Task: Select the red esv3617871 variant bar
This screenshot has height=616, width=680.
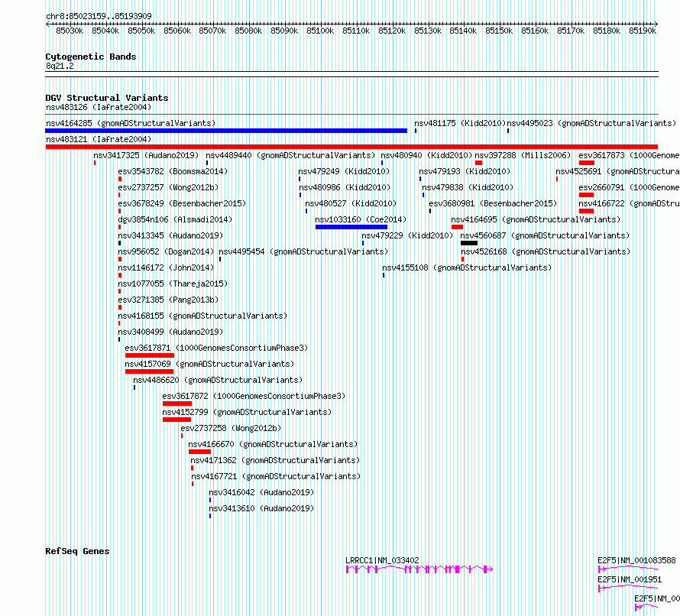Action: pyautogui.click(x=150, y=355)
